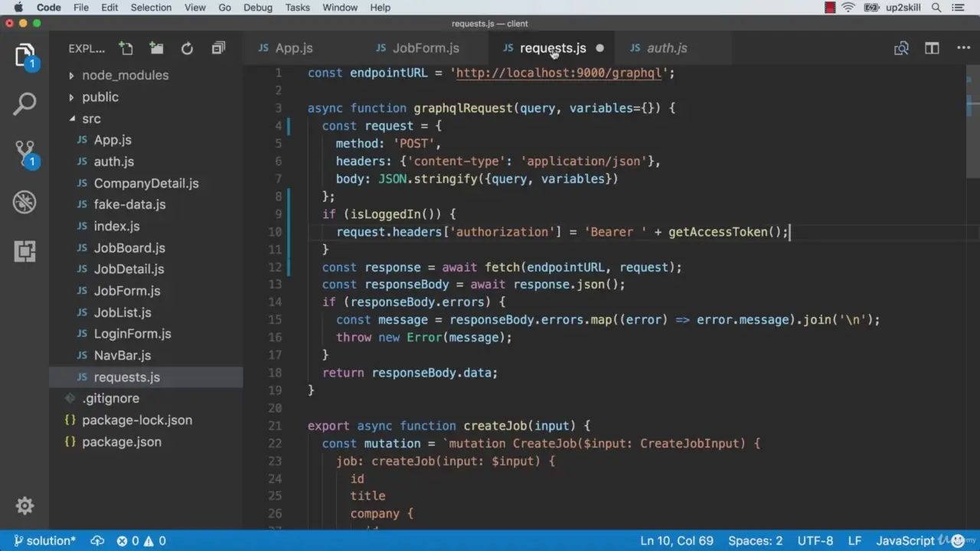The height and width of the screenshot is (551, 980).
Task: Open the Extensions view in activity bar
Action: [24, 251]
